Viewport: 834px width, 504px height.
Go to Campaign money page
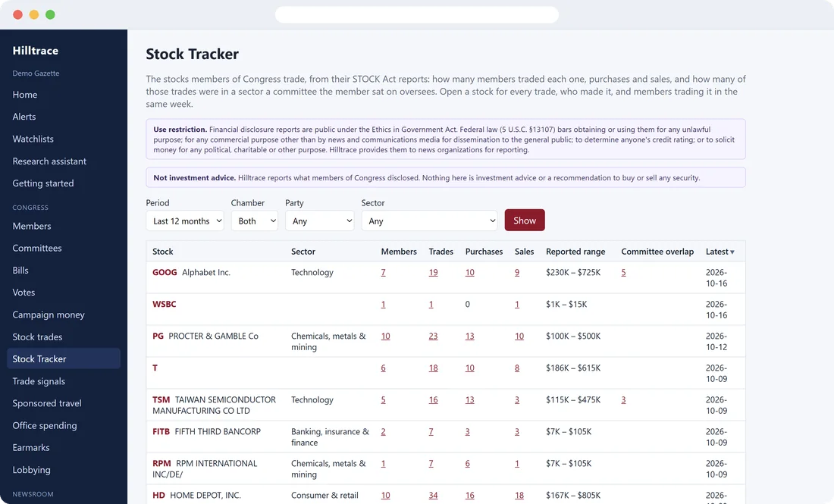pos(49,315)
